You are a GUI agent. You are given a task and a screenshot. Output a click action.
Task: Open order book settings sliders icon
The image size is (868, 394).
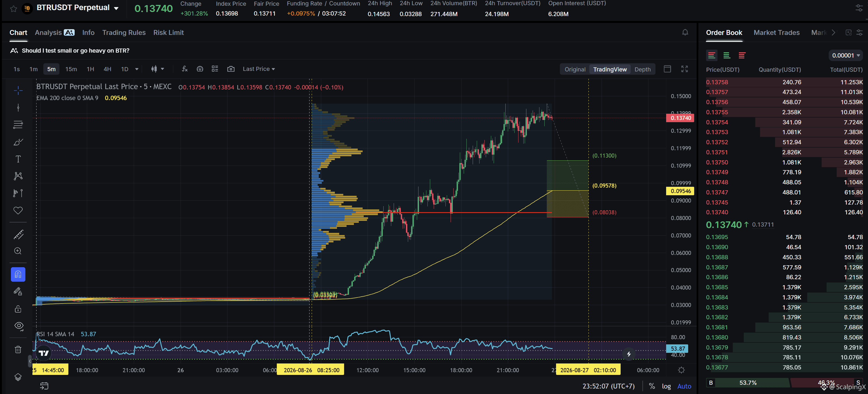click(x=860, y=32)
